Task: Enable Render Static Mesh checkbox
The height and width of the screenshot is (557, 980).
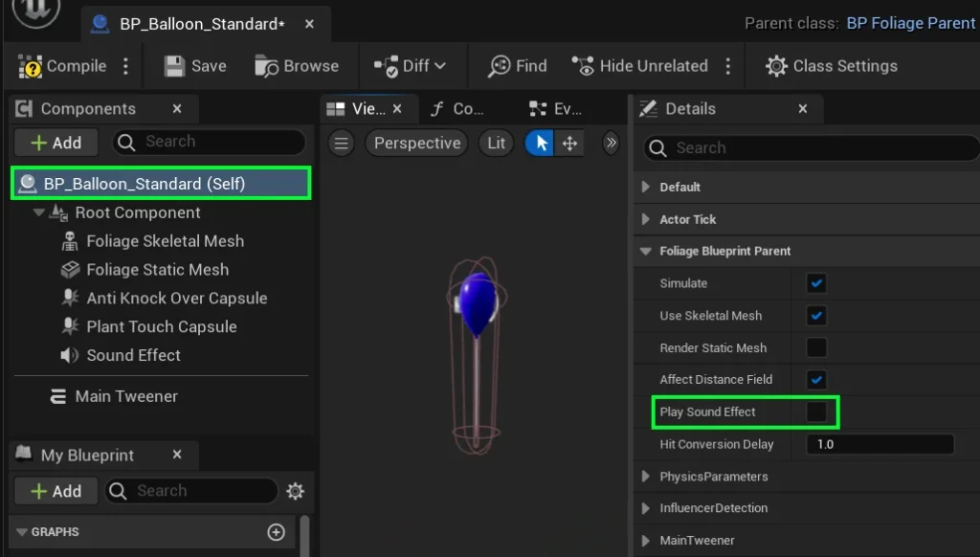Action: click(816, 347)
